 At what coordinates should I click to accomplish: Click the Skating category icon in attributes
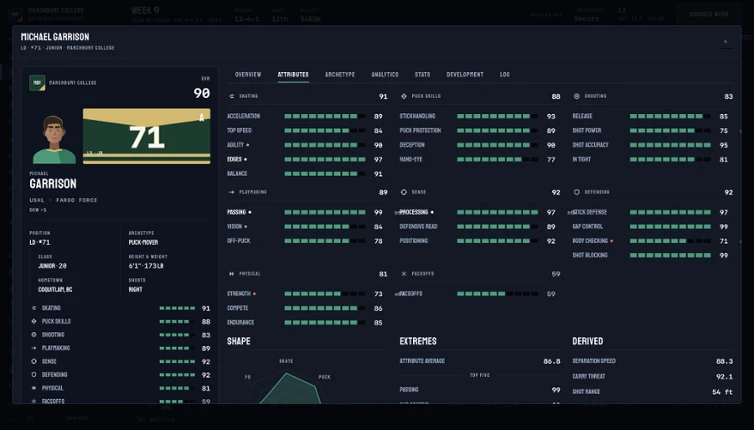(232, 96)
